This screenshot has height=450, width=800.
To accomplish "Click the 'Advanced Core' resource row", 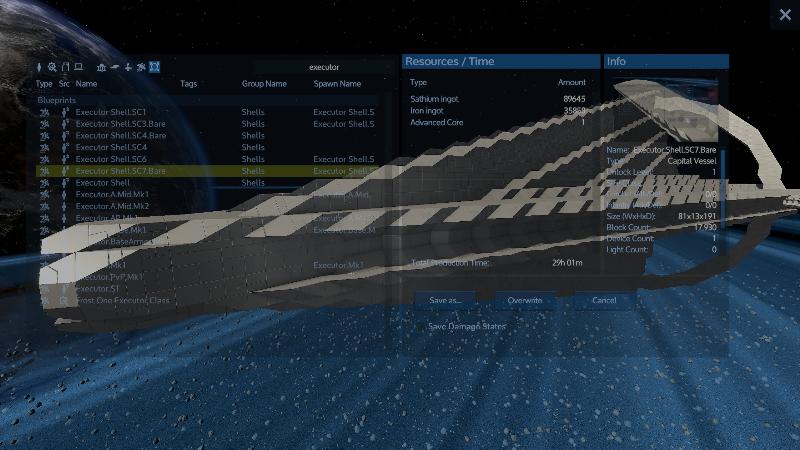I will pos(497,122).
